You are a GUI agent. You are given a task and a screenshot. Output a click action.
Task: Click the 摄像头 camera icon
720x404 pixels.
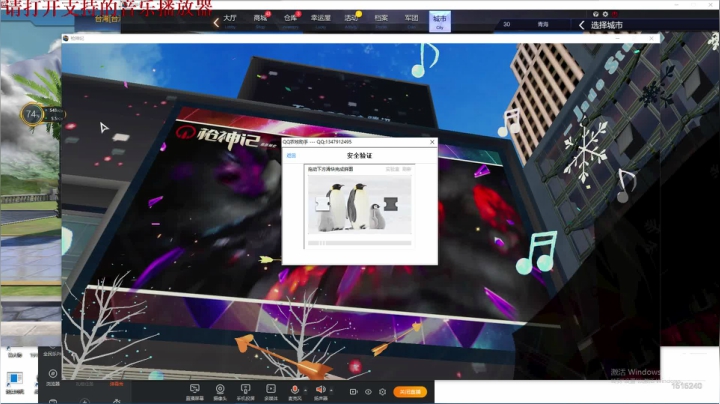[x=220, y=392]
